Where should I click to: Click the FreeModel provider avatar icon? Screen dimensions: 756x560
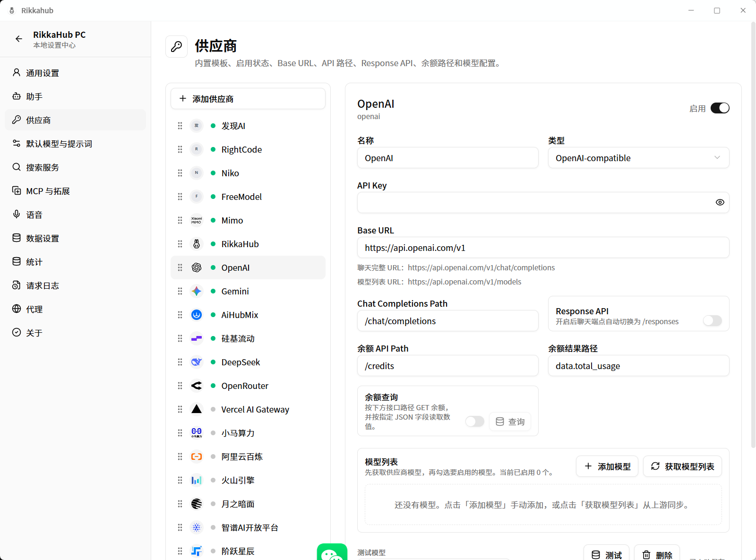point(197,197)
